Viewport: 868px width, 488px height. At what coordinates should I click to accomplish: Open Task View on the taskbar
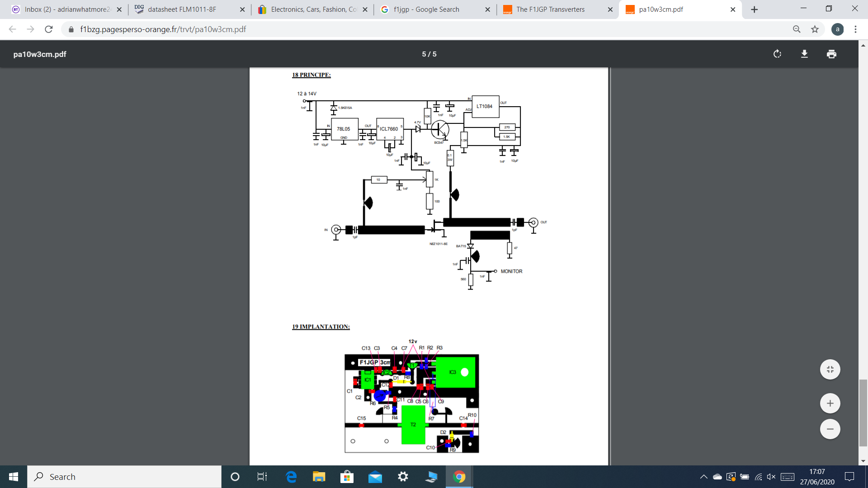(x=262, y=477)
